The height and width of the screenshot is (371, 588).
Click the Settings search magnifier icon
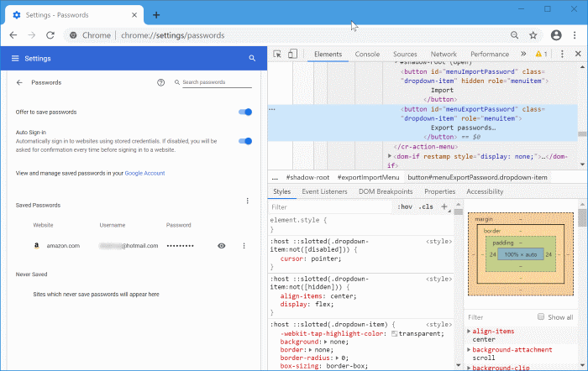251,58
